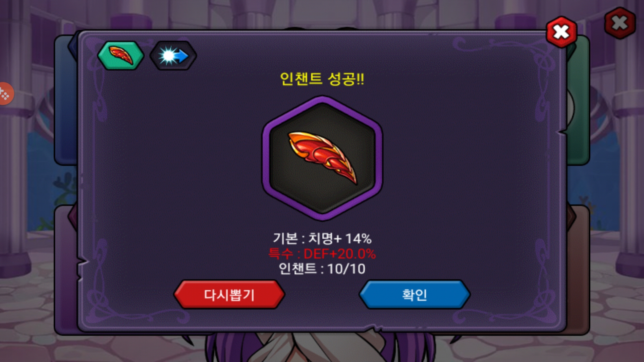Tap the green card panel behind dialog's right side
The height and width of the screenshot is (362, 644).
[x=578, y=101]
